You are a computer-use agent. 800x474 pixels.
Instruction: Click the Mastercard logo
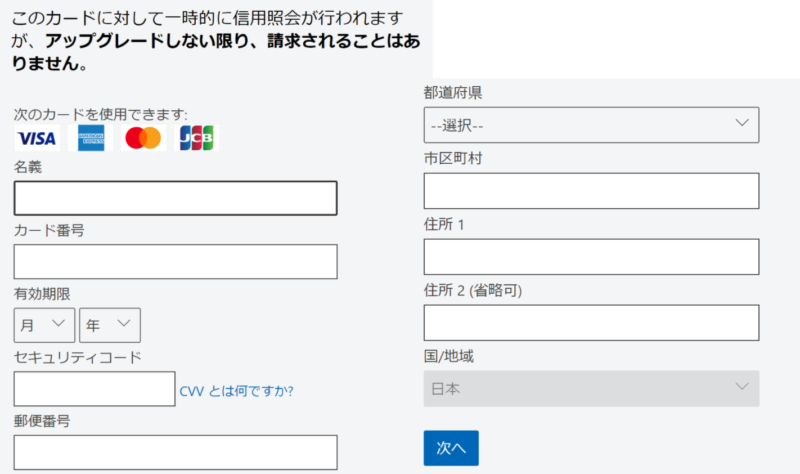tap(143, 139)
